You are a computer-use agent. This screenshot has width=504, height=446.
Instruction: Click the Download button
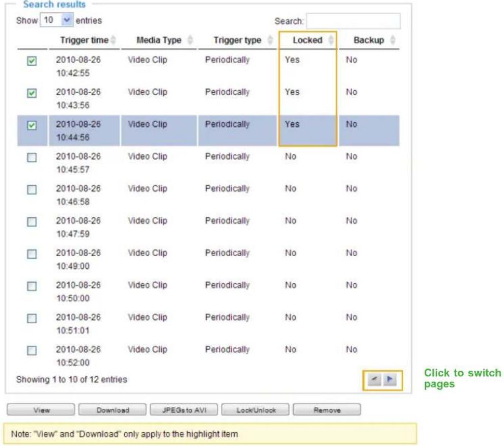point(113,410)
